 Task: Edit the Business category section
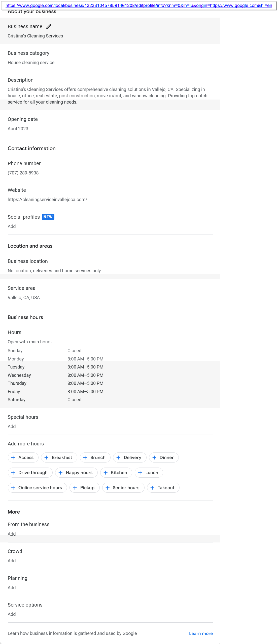tap(110, 58)
